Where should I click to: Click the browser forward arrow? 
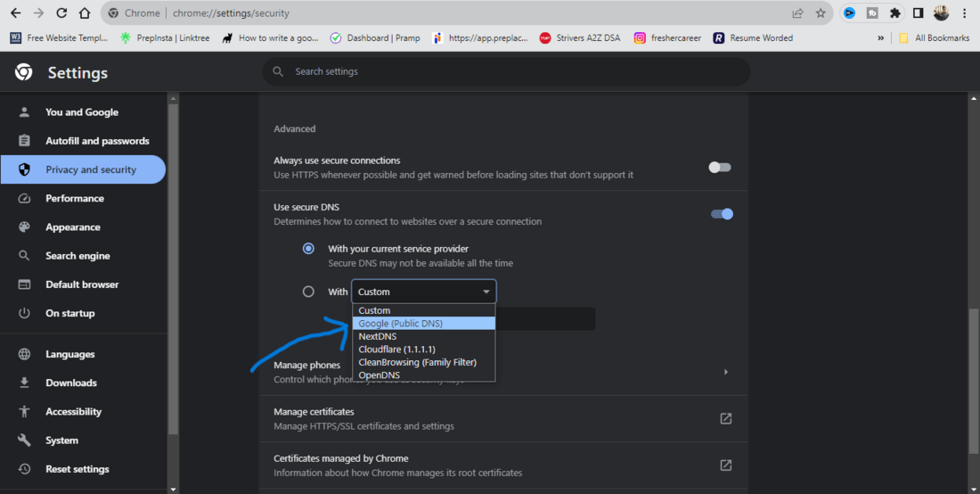coord(38,13)
